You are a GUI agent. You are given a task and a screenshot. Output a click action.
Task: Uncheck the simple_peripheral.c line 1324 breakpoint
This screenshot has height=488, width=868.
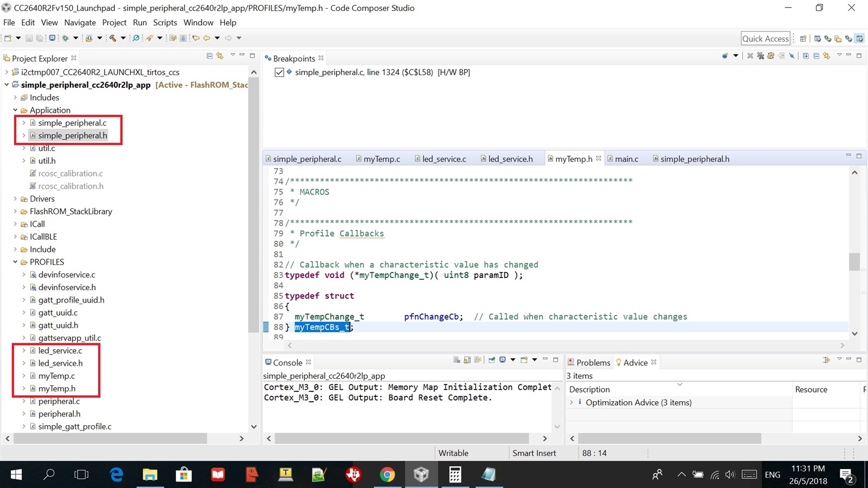(x=279, y=72)
